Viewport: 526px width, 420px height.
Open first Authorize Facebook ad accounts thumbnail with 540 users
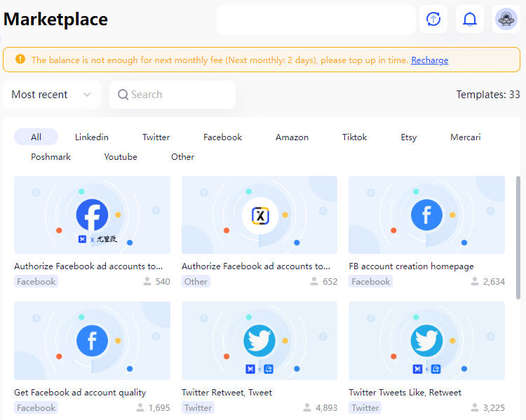[92, 215]
